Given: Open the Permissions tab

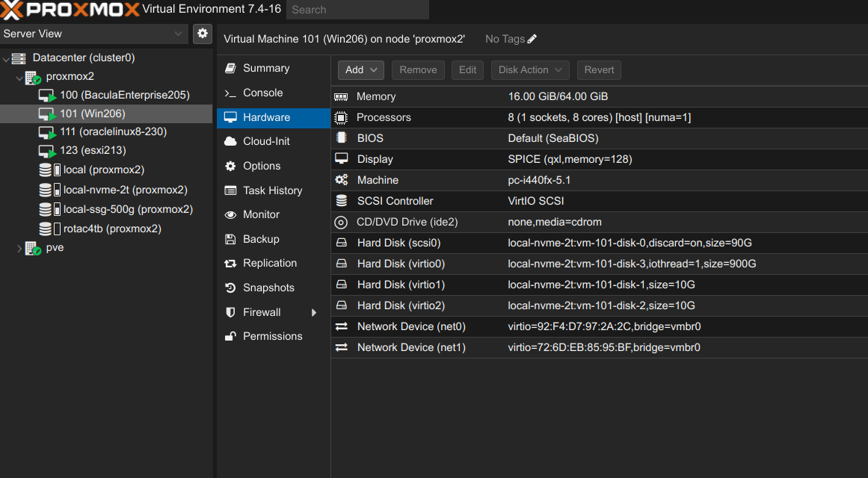Looking at the screenshot, I should [274, 336].
